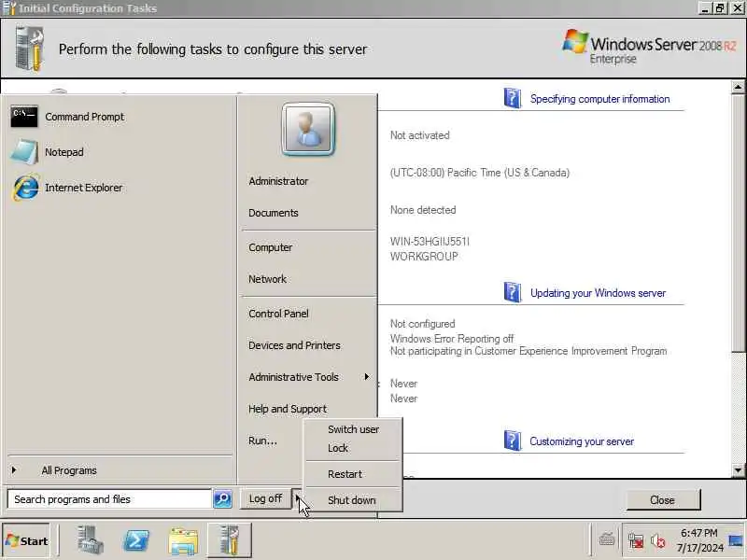Click the help icon beside Updating your Windows server
The width and height of the screenshot is (747, 560).
coord(512,292)
